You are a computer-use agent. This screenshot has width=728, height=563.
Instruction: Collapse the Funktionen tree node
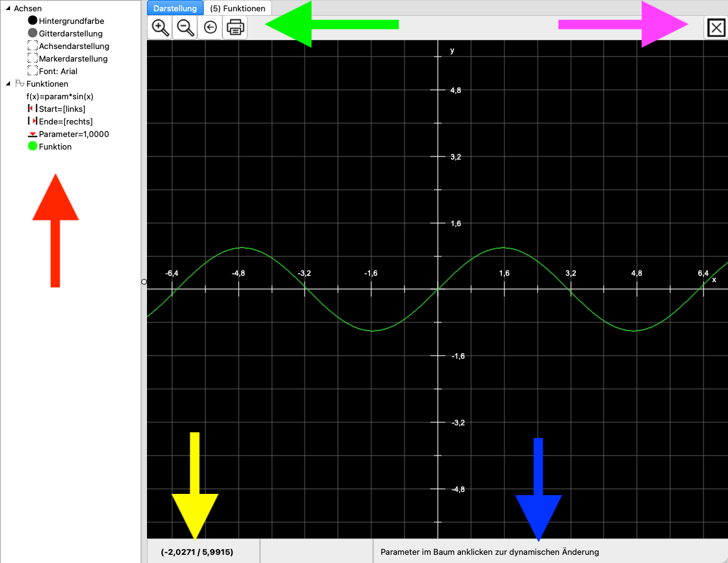(x=8, y=84)
